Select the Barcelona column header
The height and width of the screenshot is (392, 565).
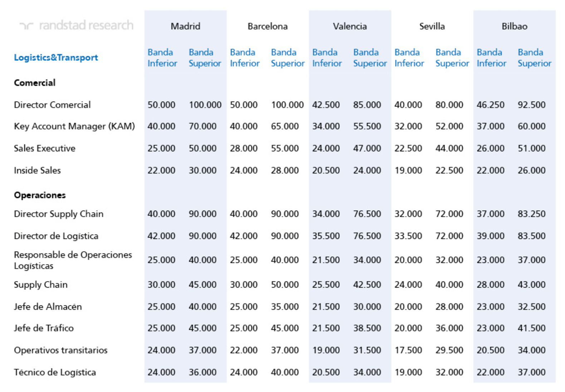pos(267,26)
